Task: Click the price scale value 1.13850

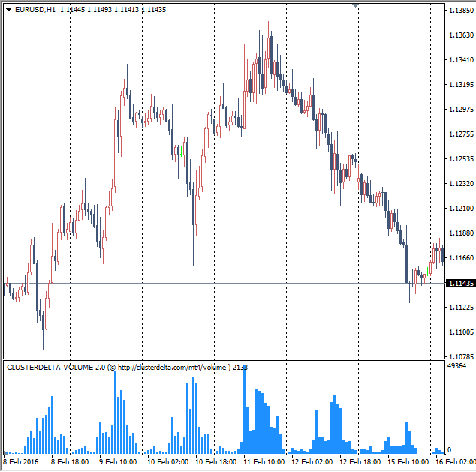Action: 461,11
